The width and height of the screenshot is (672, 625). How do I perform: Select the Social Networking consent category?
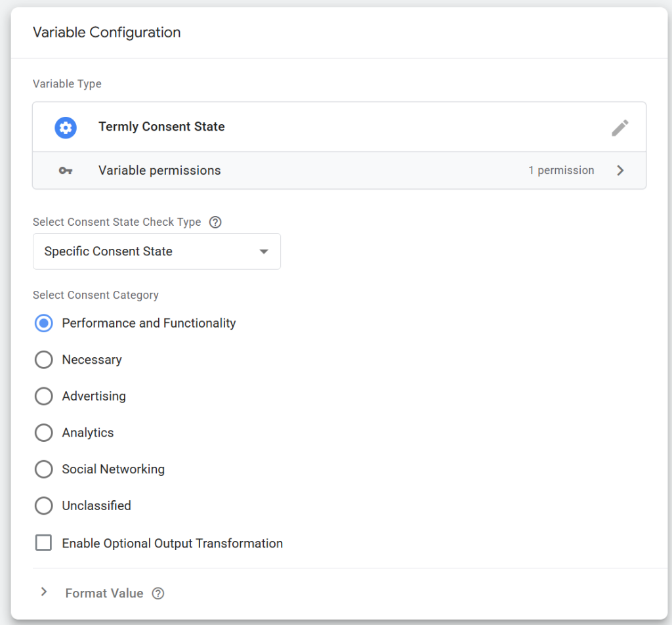44,469
